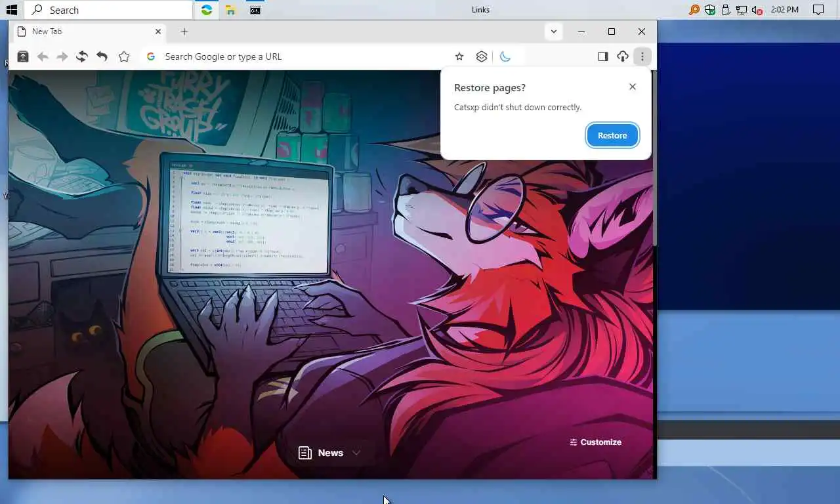Click the USB device tray icon
This screenshot has width=840, height=504.
pos(726,10)
